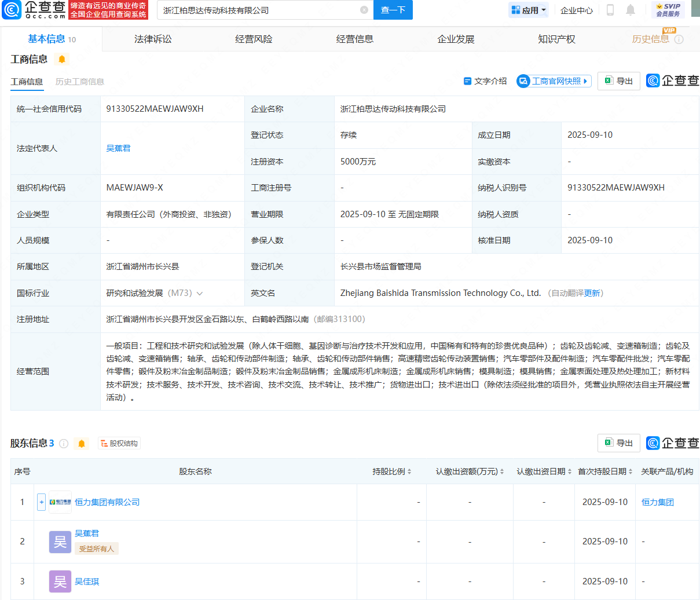
Task: Click 文字介绍 button
Action: 485,81
